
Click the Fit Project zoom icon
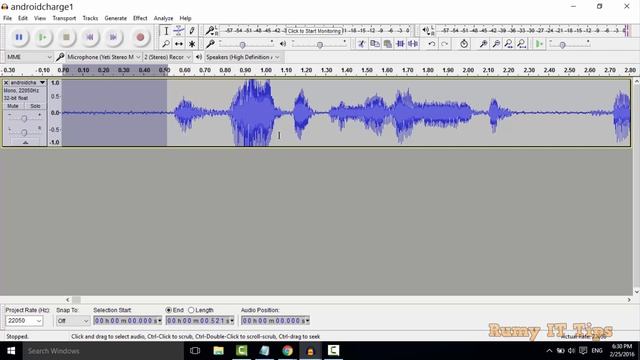click(x=521, y=44)
